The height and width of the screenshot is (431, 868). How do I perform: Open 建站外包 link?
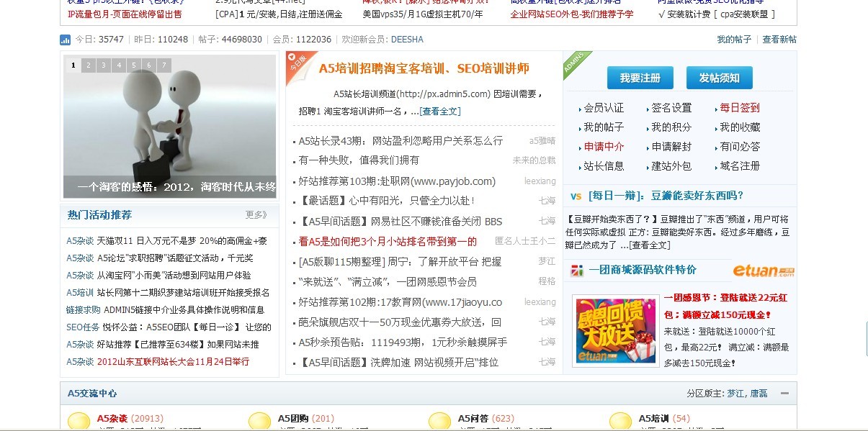[671, 166]
